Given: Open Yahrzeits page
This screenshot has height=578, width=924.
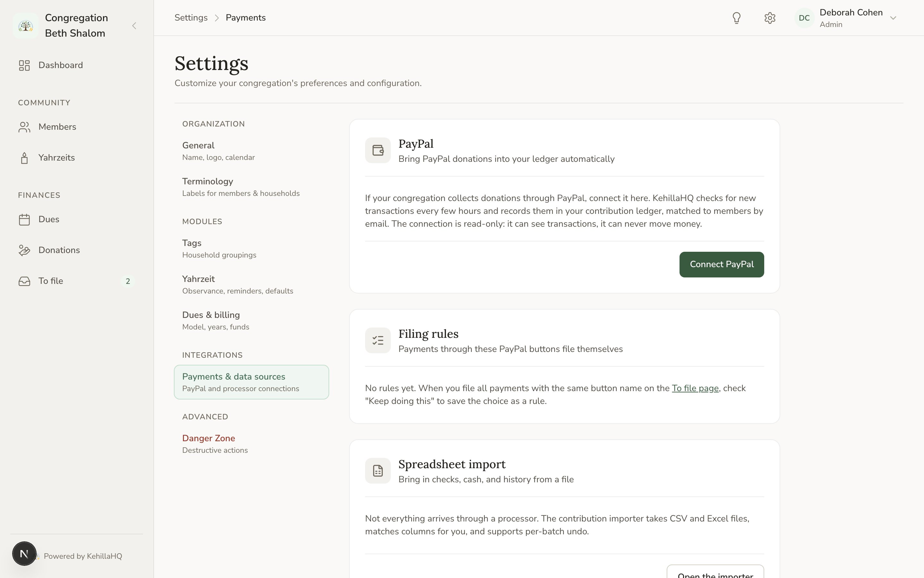Looking at the screenshot, I should (x=76, y=158).
